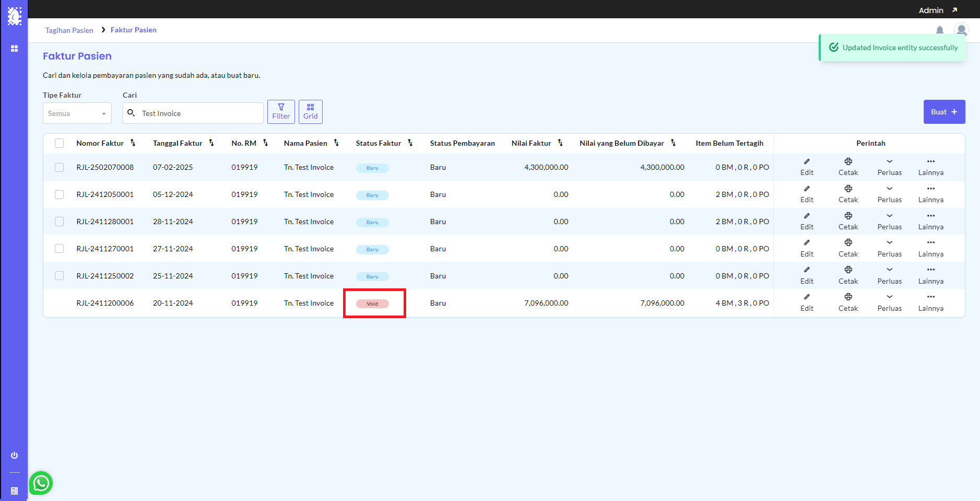Edit invoice RJL-2411250002

tap(807, 276)
